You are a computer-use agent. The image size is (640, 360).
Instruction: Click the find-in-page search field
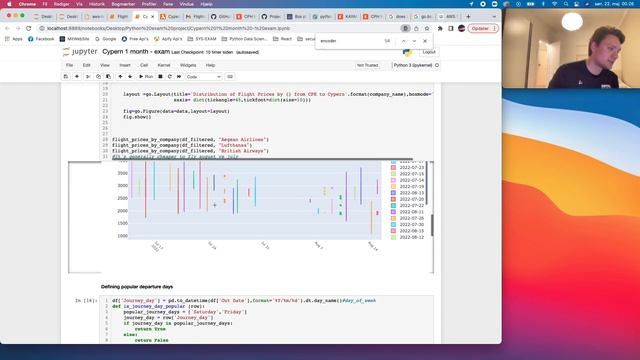point(350,41)
